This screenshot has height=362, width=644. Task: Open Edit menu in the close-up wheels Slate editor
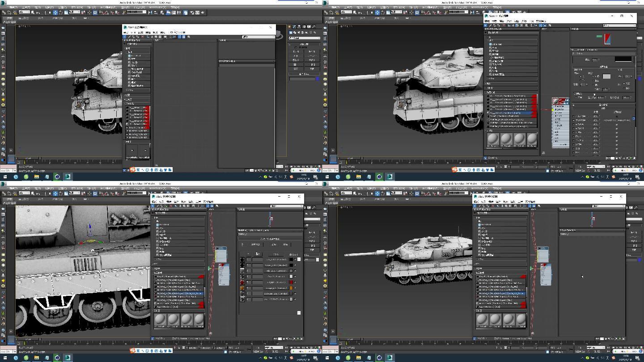pyautogui.click(x=169, y=202)
